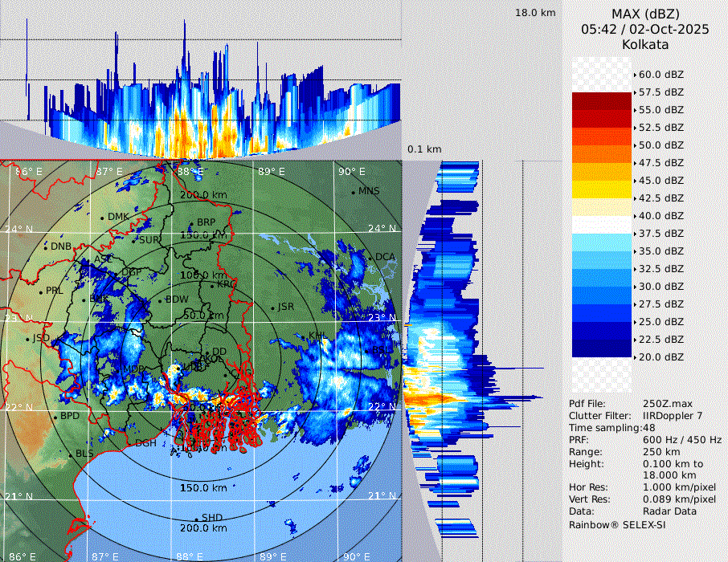Select the PRL station marker
728x562 pixels.
pyautogui.click(x=41, y=291)
